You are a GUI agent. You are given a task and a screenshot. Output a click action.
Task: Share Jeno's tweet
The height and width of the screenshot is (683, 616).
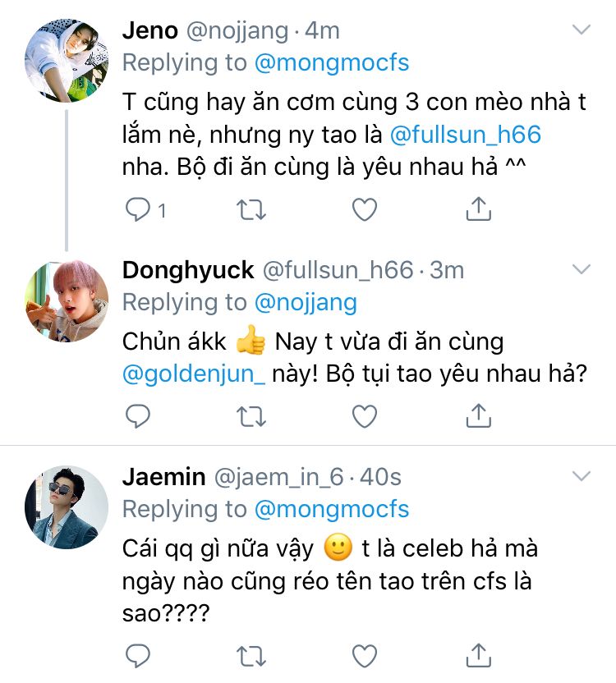pyautogui.click(x=477, y=209)
